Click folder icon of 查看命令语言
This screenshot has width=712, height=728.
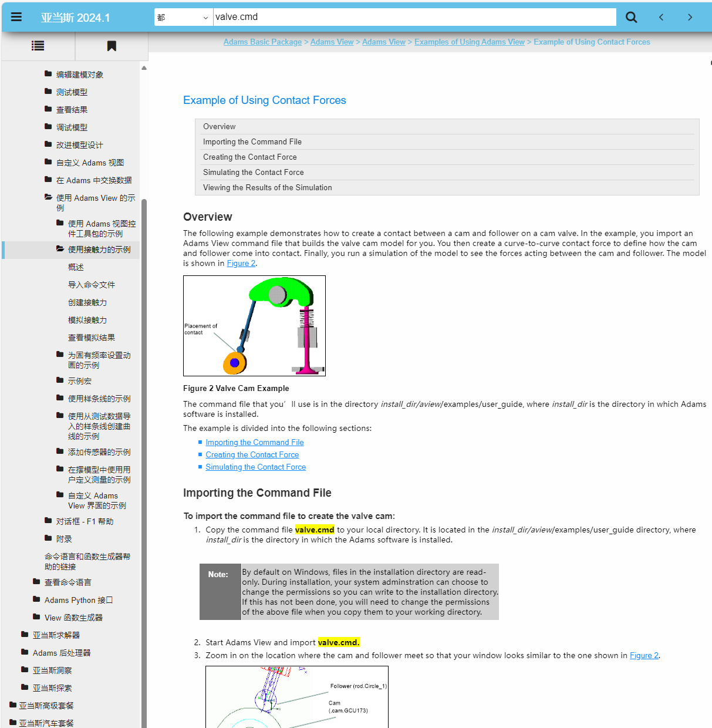(x=36, y=582)
